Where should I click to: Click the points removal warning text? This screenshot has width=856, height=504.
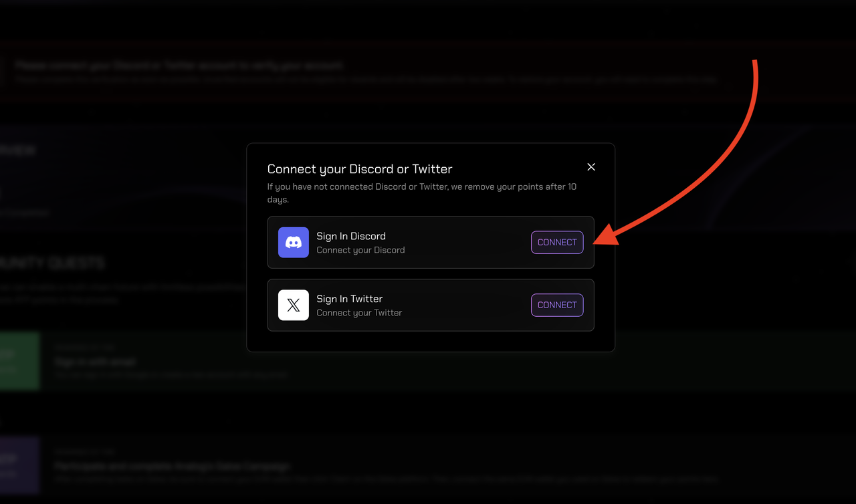pyautogui.click(x=422, y=193)
